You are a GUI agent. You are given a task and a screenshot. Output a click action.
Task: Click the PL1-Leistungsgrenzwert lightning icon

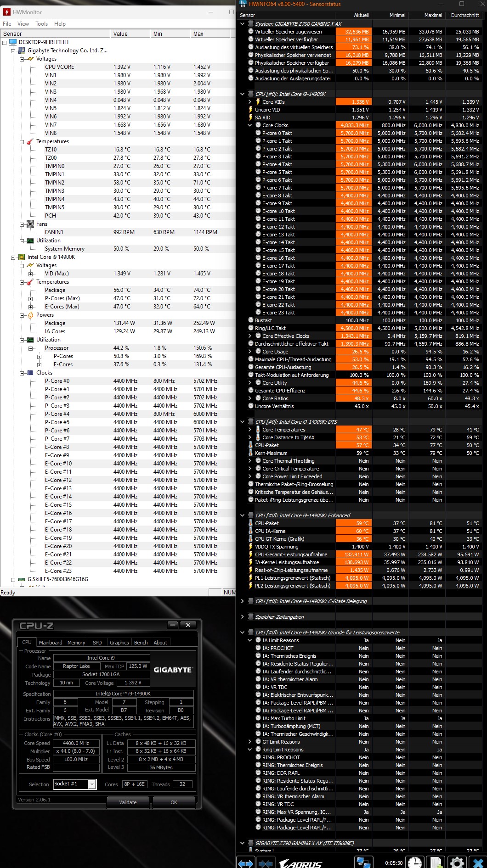point(251,578)
